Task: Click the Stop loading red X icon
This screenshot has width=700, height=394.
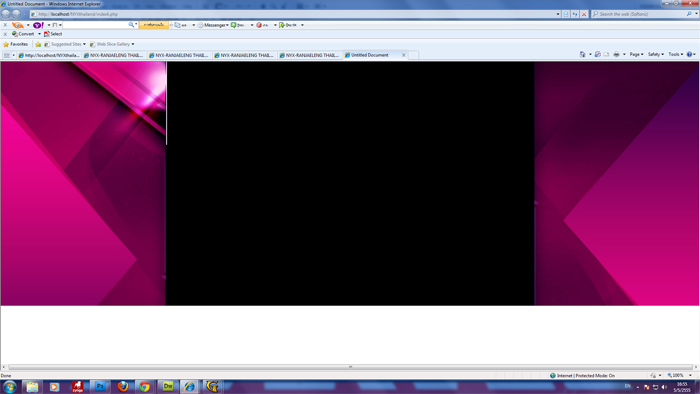Action: pyautogui.click(x=584, y=14)
